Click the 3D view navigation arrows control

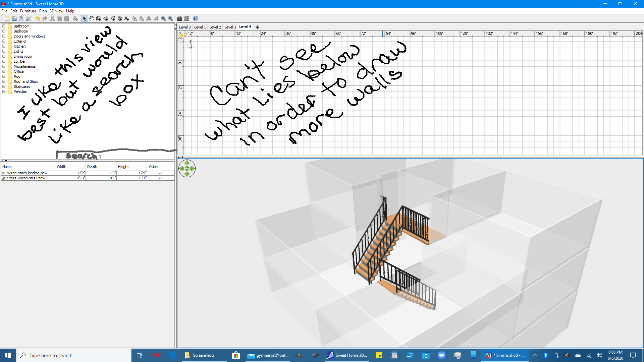187,168
